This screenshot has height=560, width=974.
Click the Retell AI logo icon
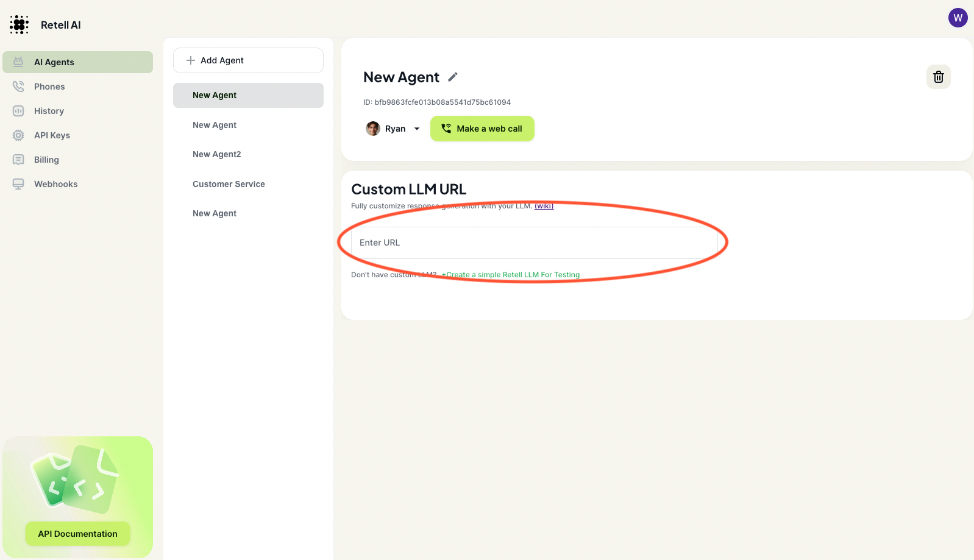[x=20, y=25]
